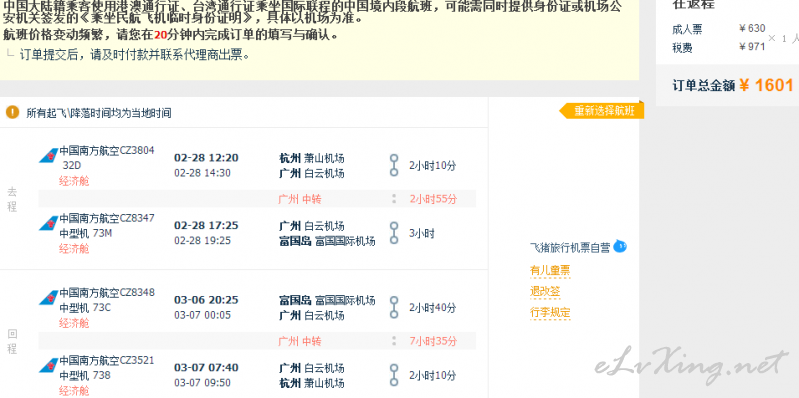Click arrival time 02-28 14:30

coord(202,173)
